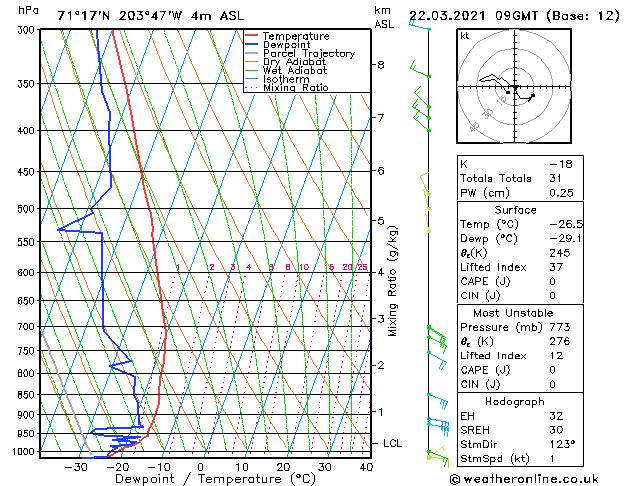Screen dimensions: 629x486
Task: Click the wind barb at 700 hPa level
Action: [437, 335]
